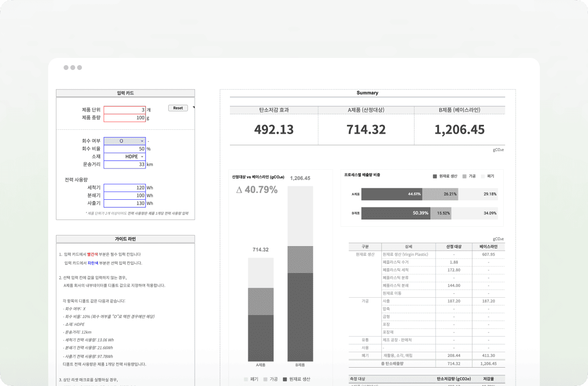588x386 pixels.
Task: Open the 회수 여부 dropdown
Action: [124, 141]
